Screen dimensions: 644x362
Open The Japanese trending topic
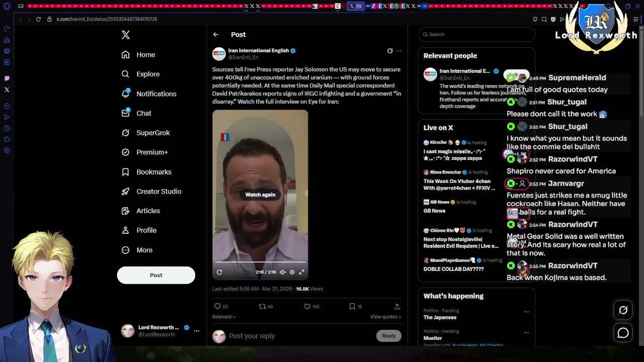tap(440, 317)
